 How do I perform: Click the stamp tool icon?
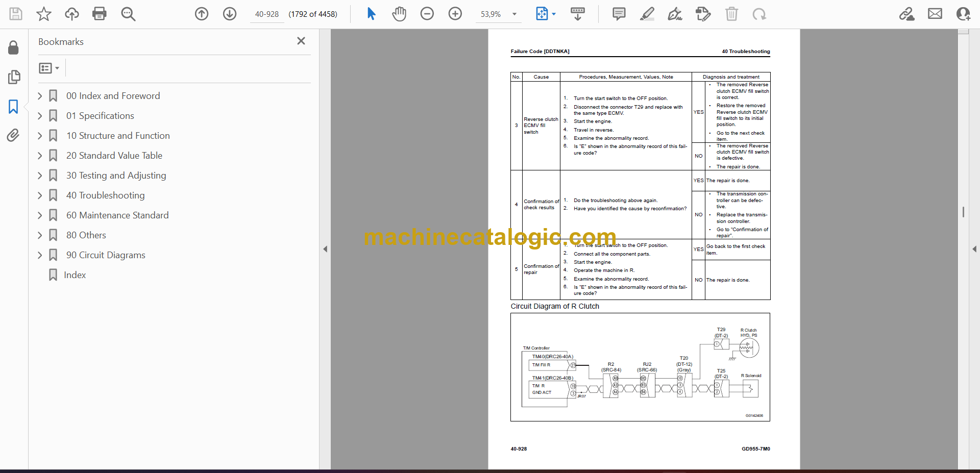pyautogui.click(x=703, y=14)
